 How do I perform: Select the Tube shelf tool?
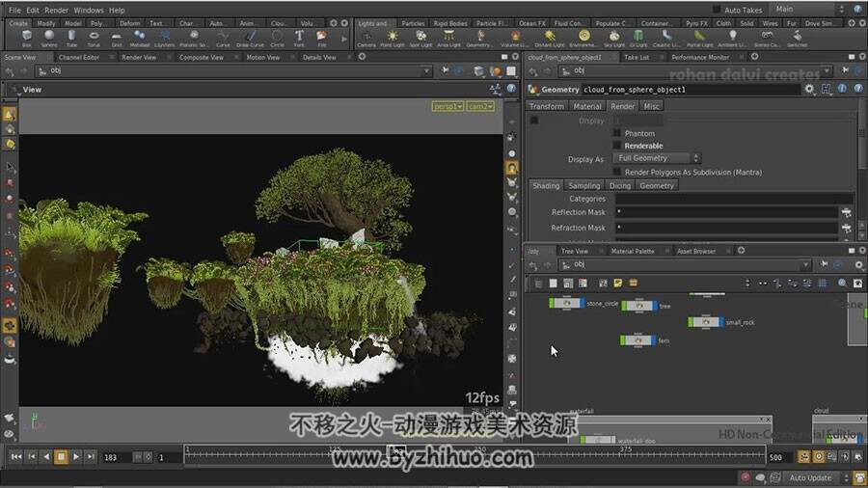click(x=71, y=39)
